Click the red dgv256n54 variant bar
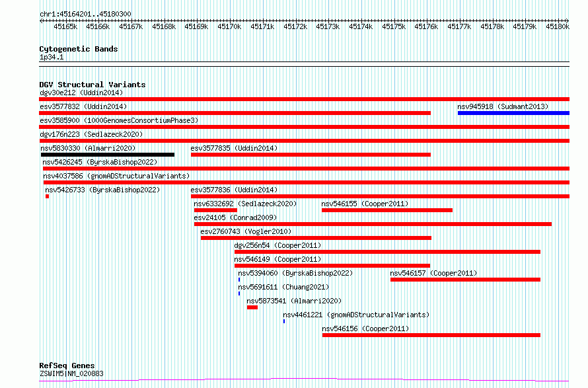 [x=387, y=252]
